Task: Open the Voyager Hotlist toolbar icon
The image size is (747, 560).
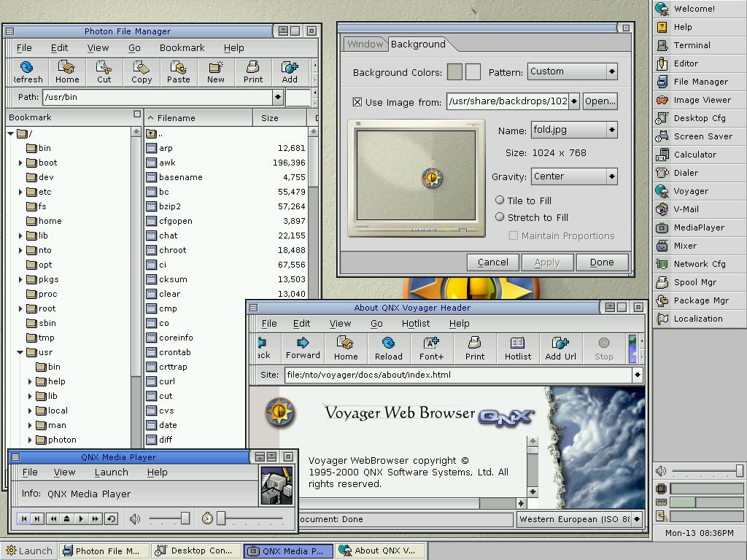Action: point(518,349)
